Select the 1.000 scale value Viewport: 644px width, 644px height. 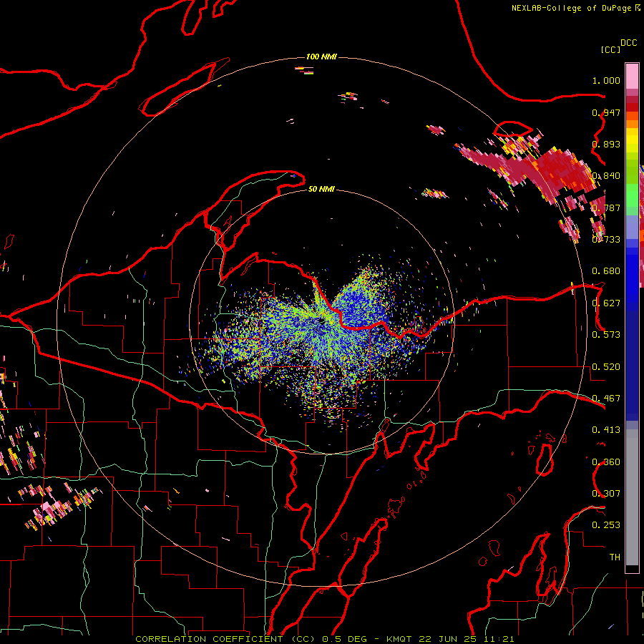click(x=606, y=80)
